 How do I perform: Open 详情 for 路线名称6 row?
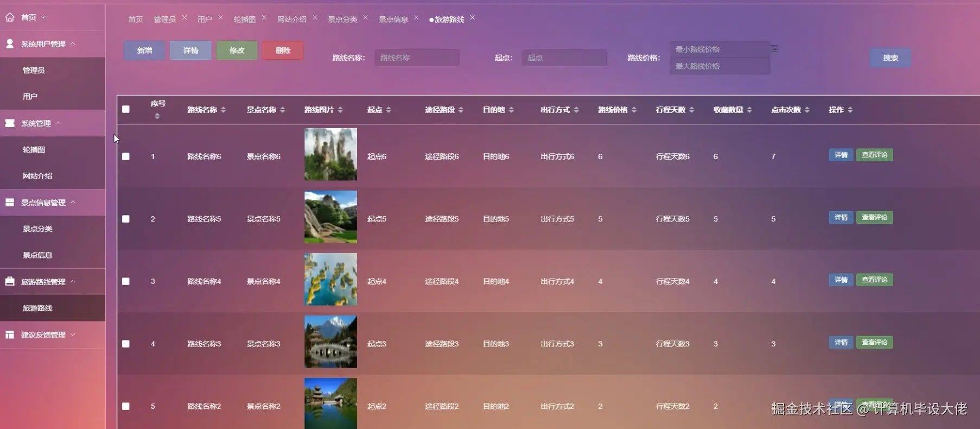(841, 155)
